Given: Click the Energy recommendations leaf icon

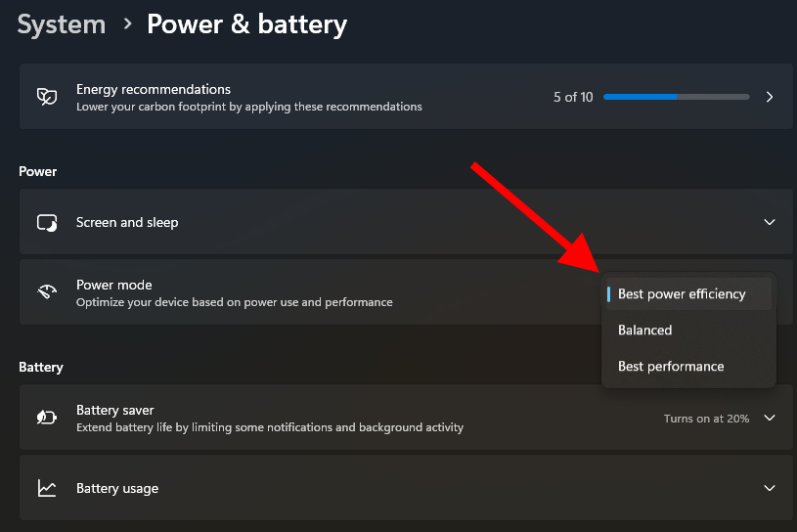Looking at the screenshot, I should click(46, 97).
